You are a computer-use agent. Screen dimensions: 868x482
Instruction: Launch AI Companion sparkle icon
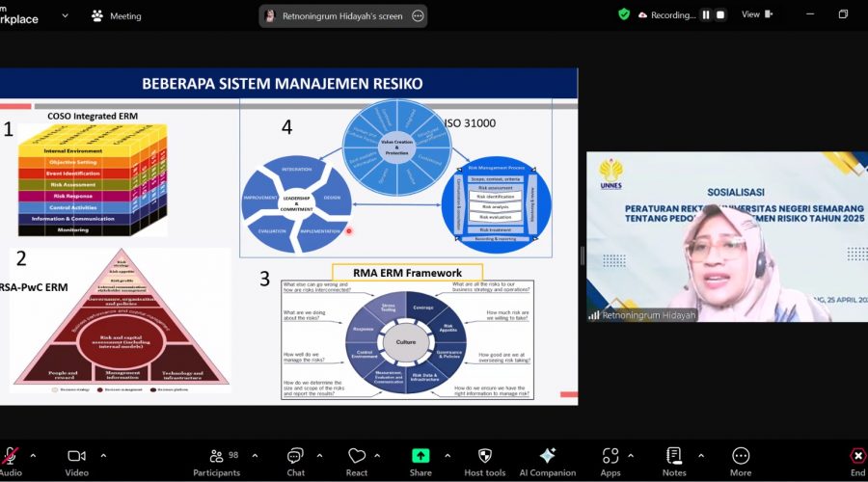point(547,456)
